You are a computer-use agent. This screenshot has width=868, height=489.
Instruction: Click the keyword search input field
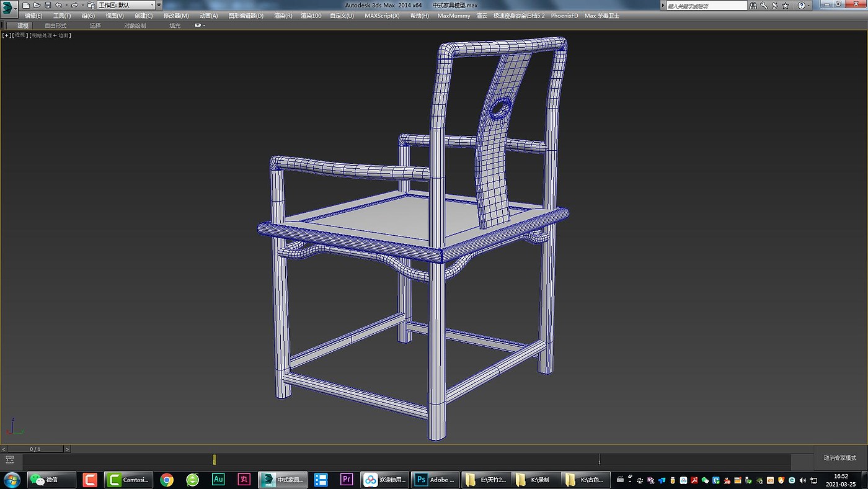[706, 6]
